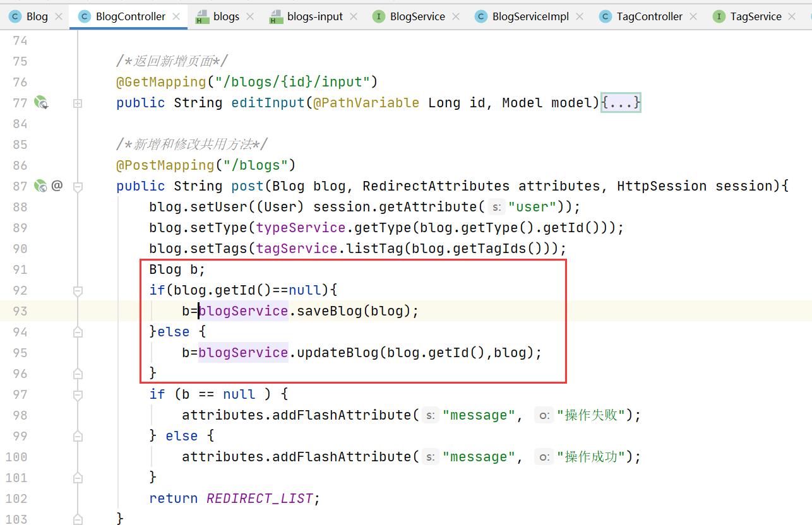Click the editInput method name
The height and width of the screenshot is (525, 812).
[268, 102]
